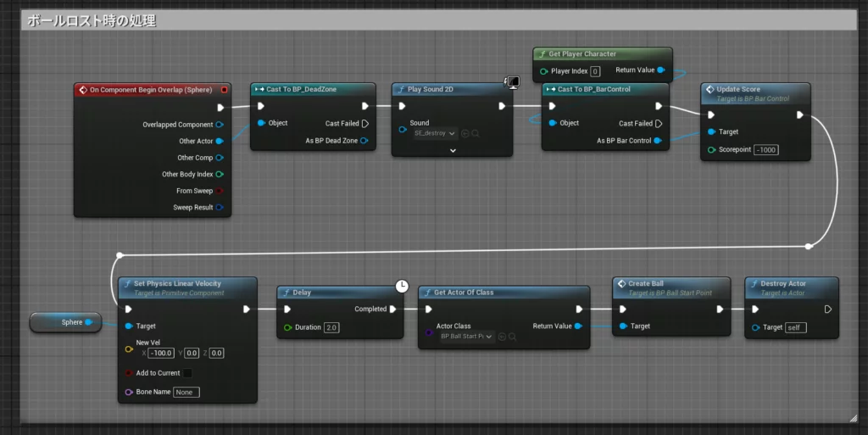Expand Play Sound 2D advanced pins chevron
This screenshot has width=868, height=435.
click(453, 150)
